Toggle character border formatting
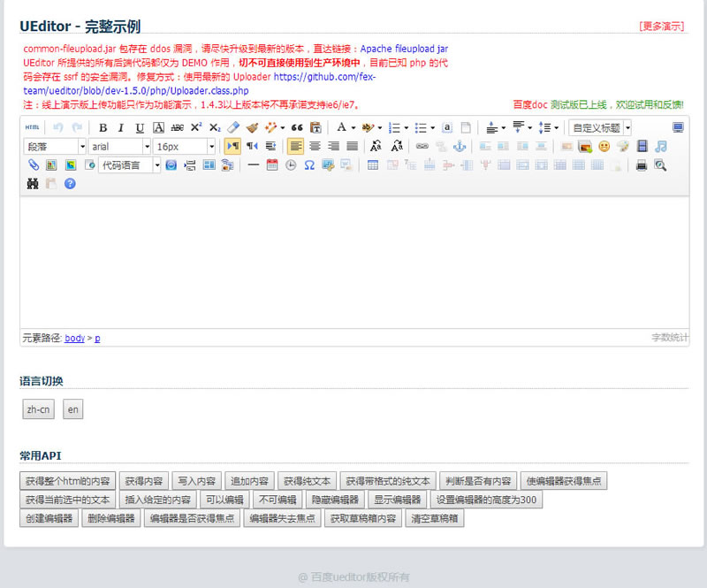Image resolution: width=707 pixels, height=588 pixels. tap(158, 127)
